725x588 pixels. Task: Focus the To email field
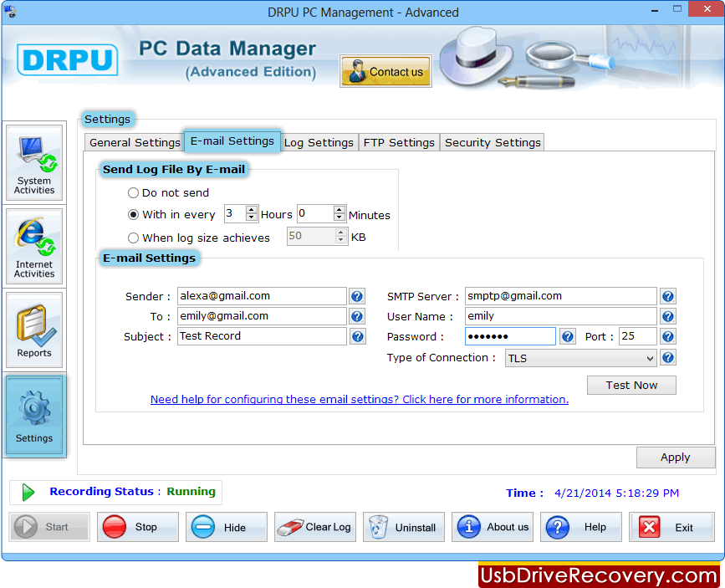tap(262, 316)
